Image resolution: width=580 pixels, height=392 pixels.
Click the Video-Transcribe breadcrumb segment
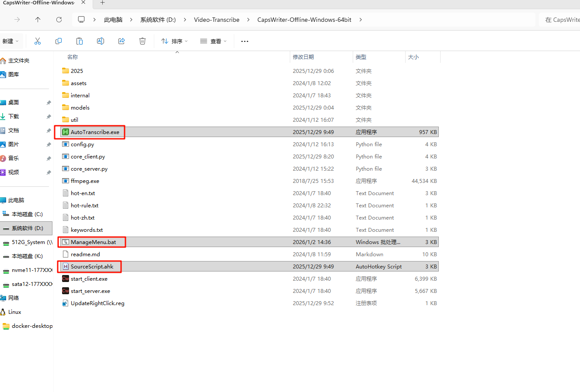coord(216,20)
